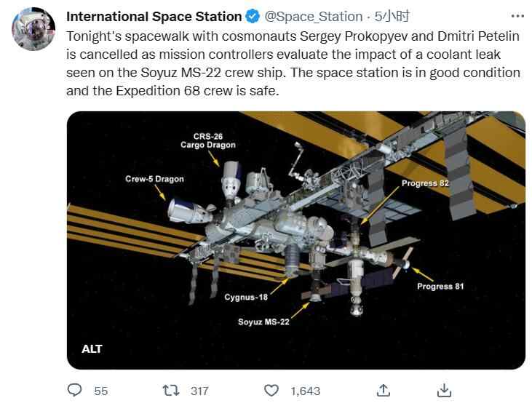Viewport: 532px width, 403px height.
Task: View the 55 replies count
Action: (x=101, y=391)
